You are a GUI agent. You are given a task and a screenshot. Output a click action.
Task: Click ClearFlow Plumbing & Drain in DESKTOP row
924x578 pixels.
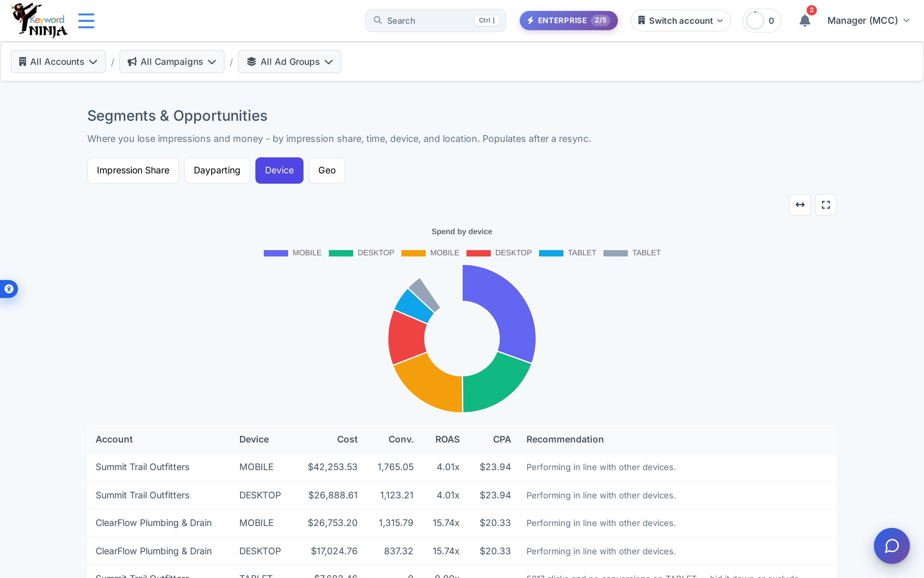(153, 551)
